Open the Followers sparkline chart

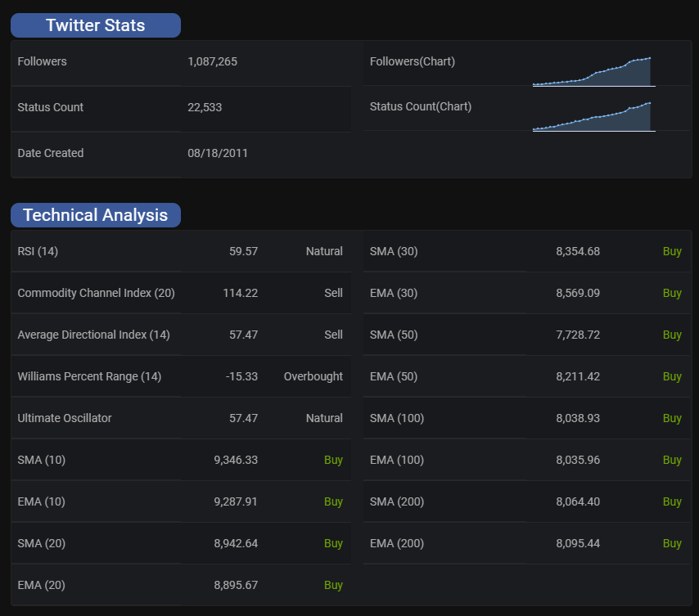(593, 72)
